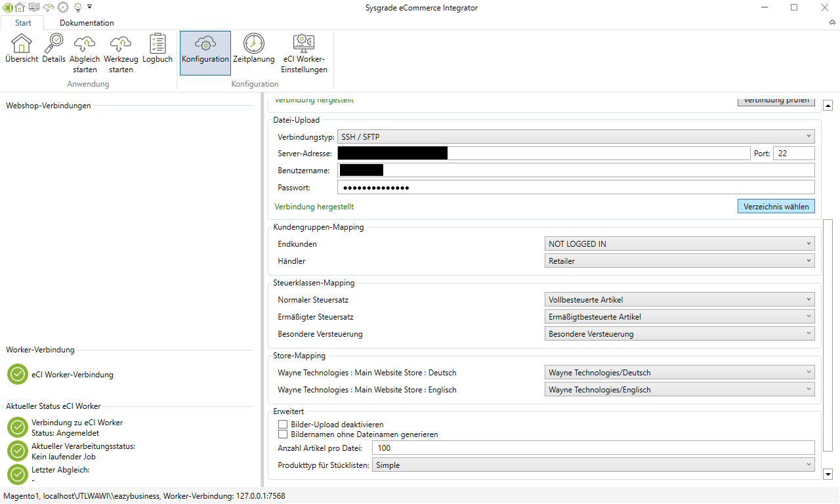
Task: Click status bar text Magento1 localhost
Action: [x=145, y=496]
